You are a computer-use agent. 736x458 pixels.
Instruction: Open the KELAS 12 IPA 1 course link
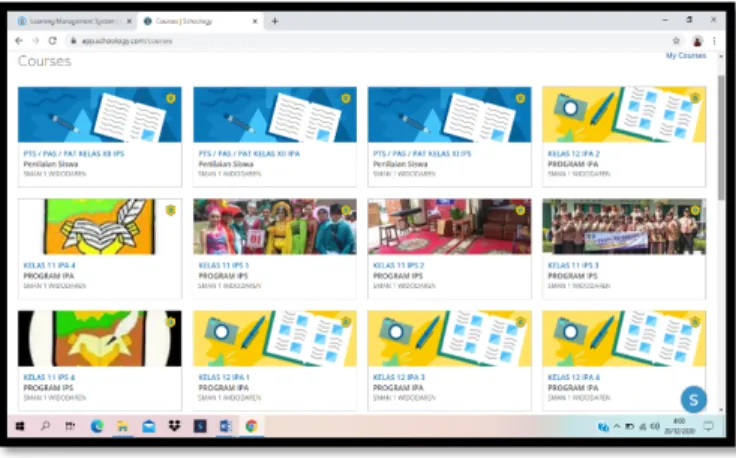[224, 377]
